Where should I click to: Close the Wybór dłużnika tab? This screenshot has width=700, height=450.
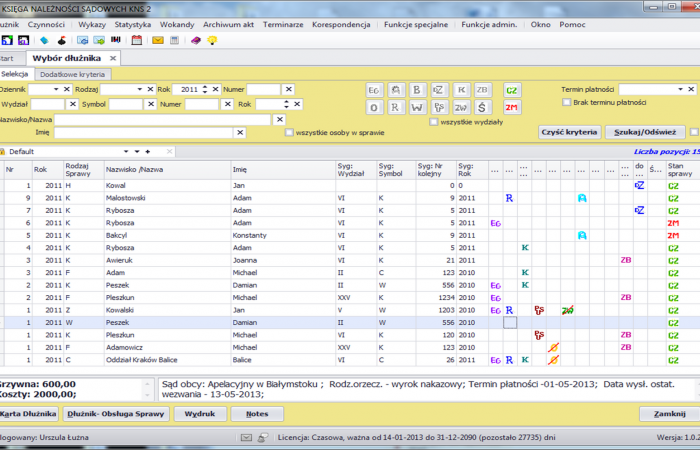coord(113,58)
